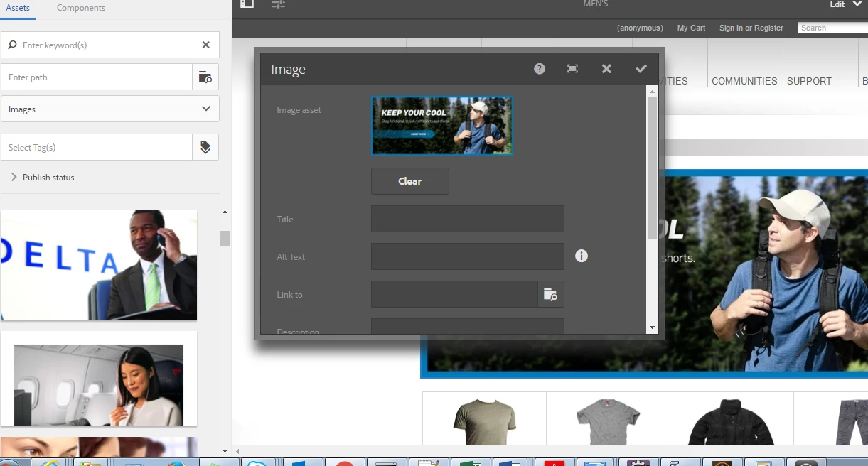Click the MEN'S page title
Screen dimensions: 868x466
pyautogui.click(x=595, y=4)
